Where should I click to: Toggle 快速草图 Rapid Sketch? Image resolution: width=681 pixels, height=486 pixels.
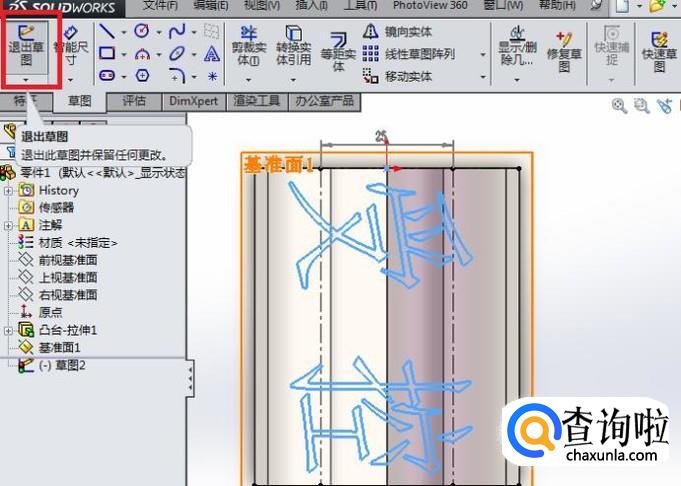pyautogui.click(x=659, y=51)
